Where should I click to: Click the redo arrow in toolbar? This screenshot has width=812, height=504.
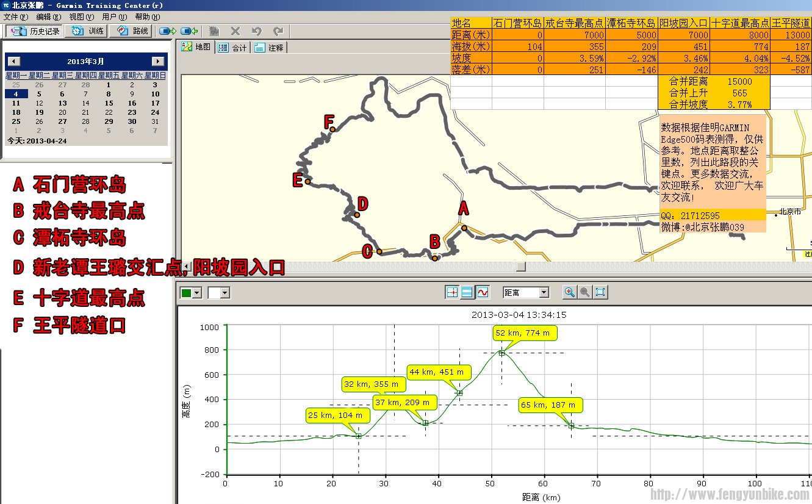point(278,31)
